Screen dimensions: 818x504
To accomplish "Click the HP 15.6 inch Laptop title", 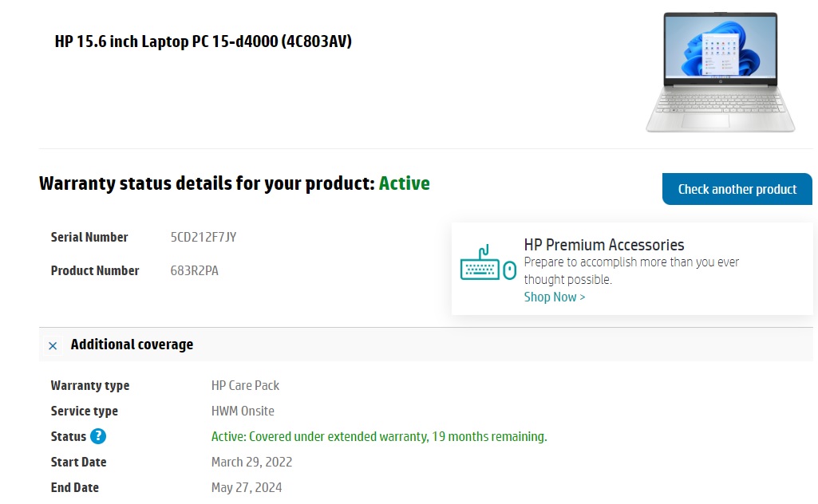I will [204, 41].
